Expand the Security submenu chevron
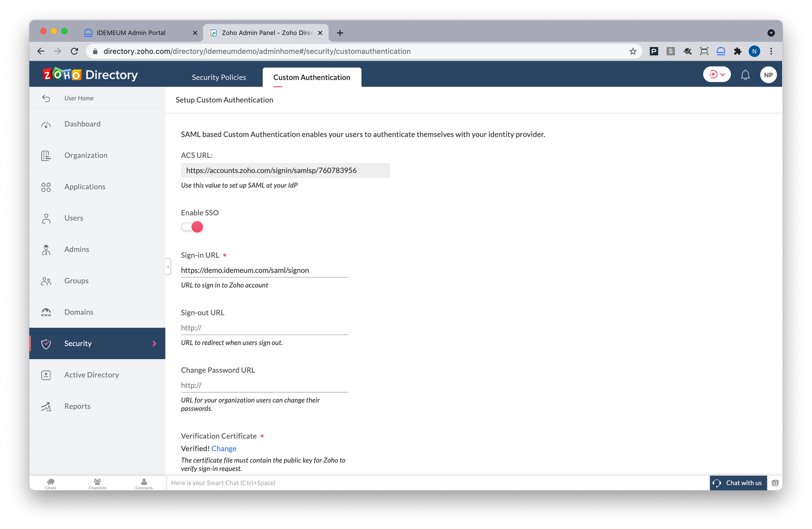The width and height of the screenshot is (812, 529). (154, 344)
